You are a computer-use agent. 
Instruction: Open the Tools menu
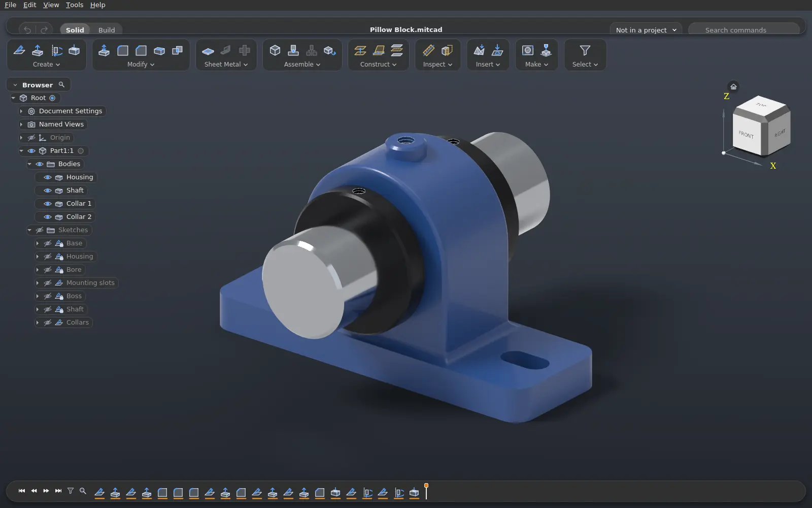[75, 5]
